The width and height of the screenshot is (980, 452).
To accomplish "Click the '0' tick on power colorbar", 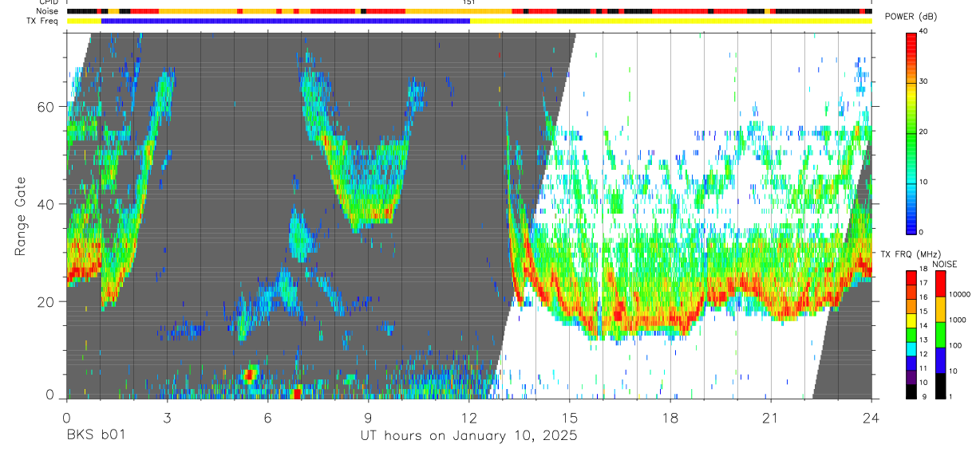I will coord(921,232).
